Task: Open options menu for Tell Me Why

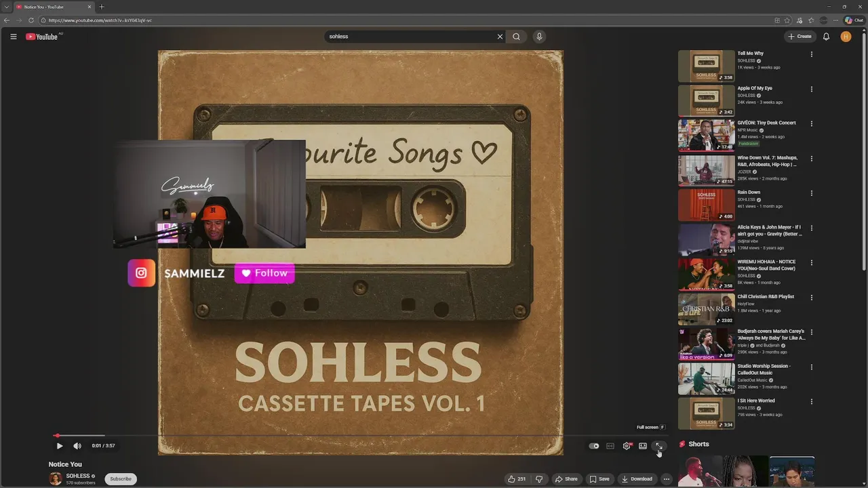Action: click(811, 54)
